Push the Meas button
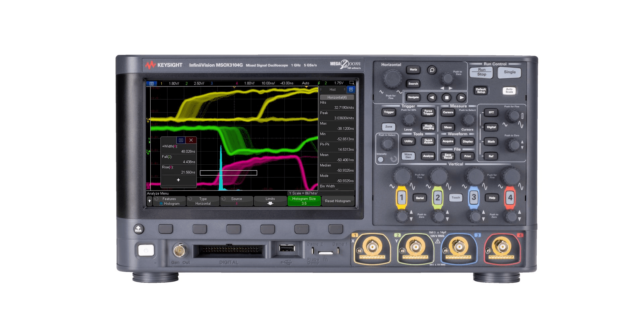 pos(448,127)
